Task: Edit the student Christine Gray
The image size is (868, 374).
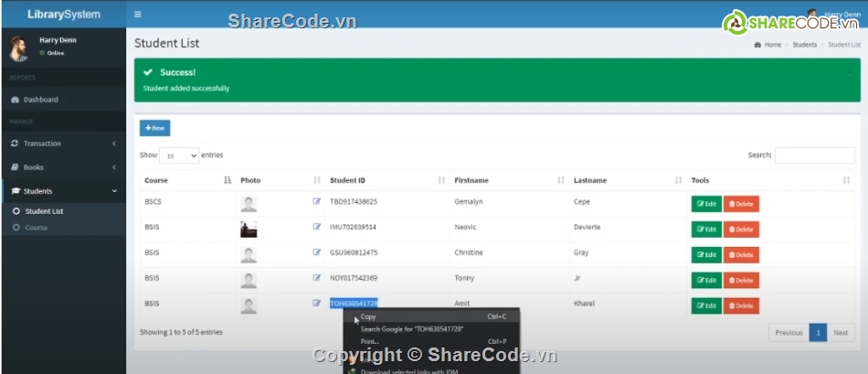Action: (x=706, y=255)
